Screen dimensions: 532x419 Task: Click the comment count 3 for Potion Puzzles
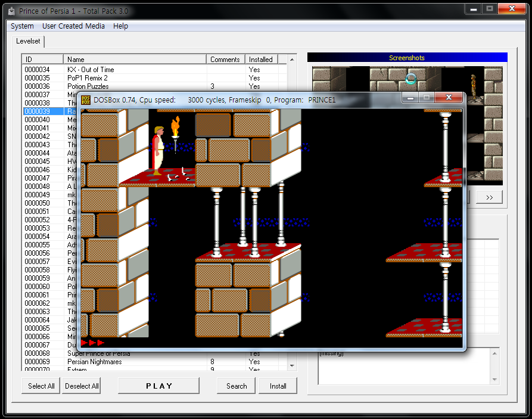[x=213, y=86]
